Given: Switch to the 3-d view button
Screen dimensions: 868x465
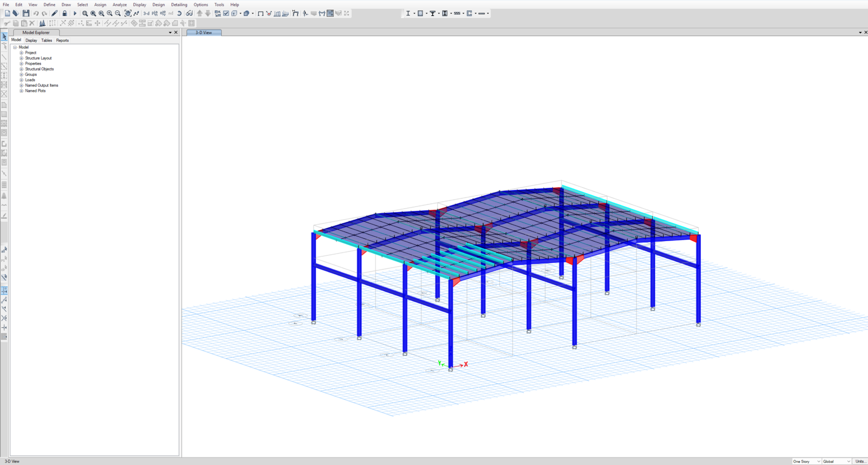Looking at the screenshot, I should point(146,14).
